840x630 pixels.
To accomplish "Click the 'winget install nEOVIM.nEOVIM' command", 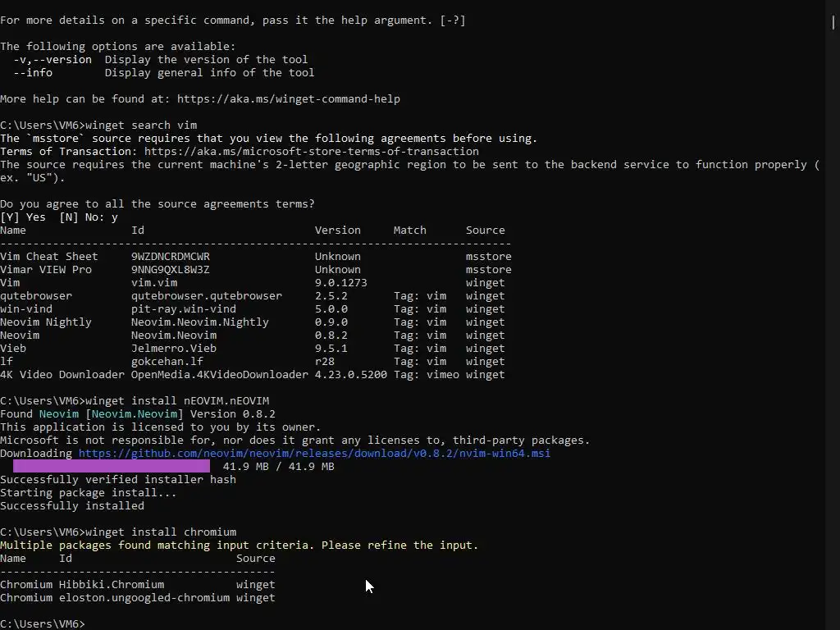I will 177,400.
